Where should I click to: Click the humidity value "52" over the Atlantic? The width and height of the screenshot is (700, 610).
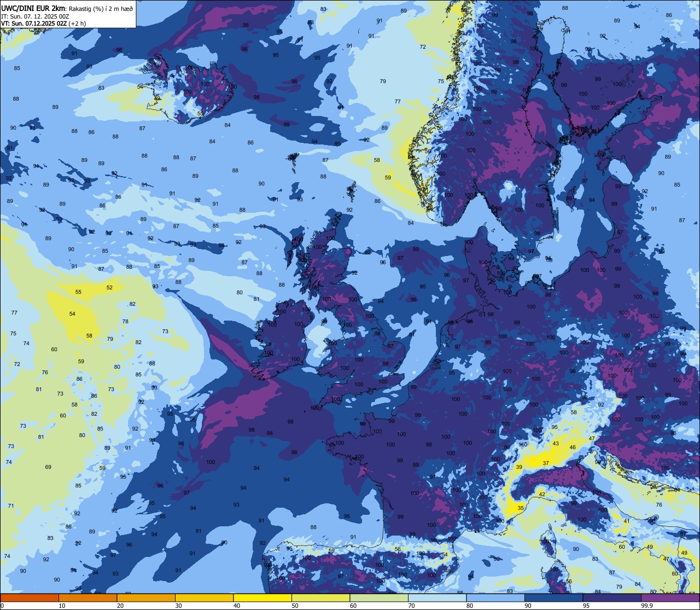pyautogui.click(x=109, y=287)
